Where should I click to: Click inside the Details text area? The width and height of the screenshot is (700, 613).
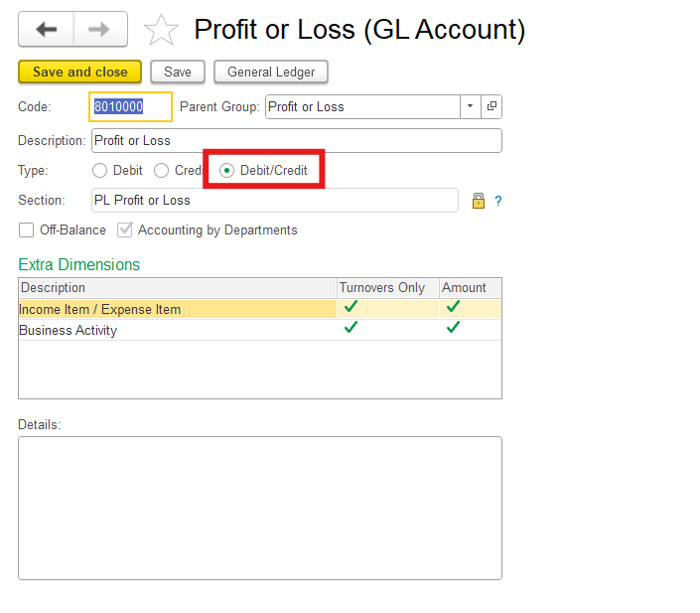259,508
